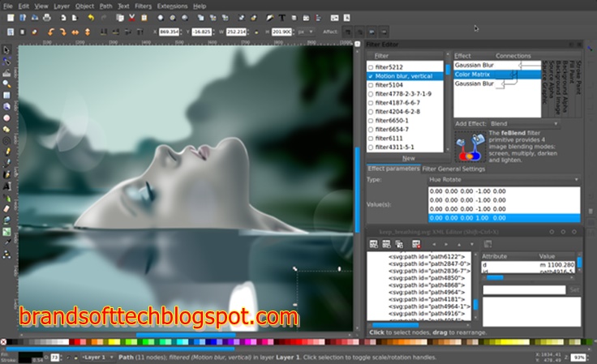Screen dimensions: 597x364
Task: Select the Gradient tool
Action: tap(6, 232)
